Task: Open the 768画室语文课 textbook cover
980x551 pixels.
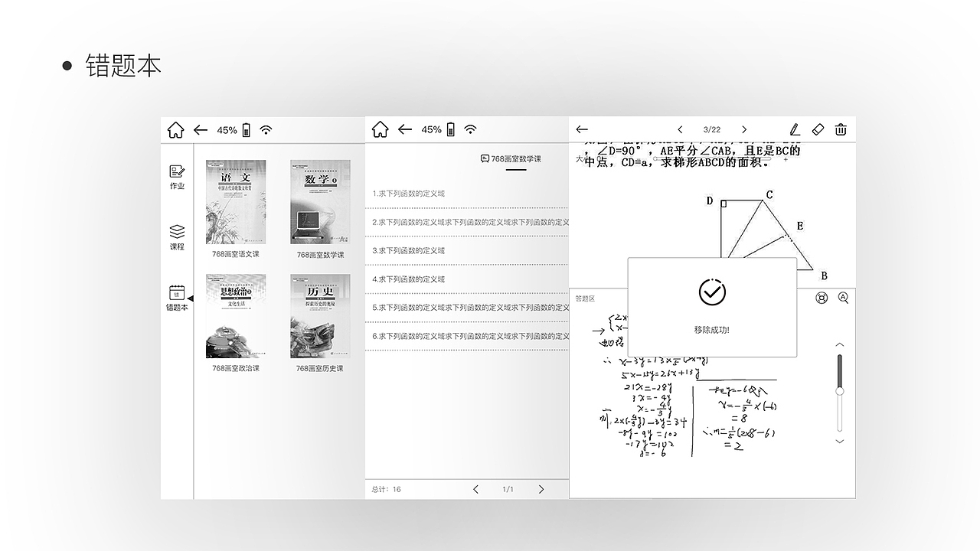Action: click(x=237, y=202)
